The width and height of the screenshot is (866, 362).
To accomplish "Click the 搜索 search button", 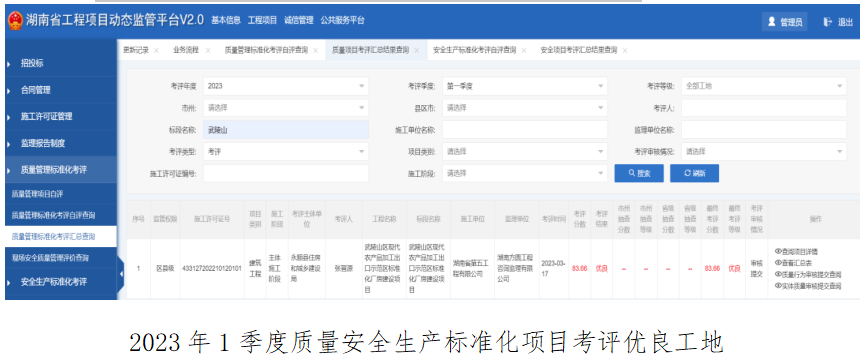I will tap(639, 173).
